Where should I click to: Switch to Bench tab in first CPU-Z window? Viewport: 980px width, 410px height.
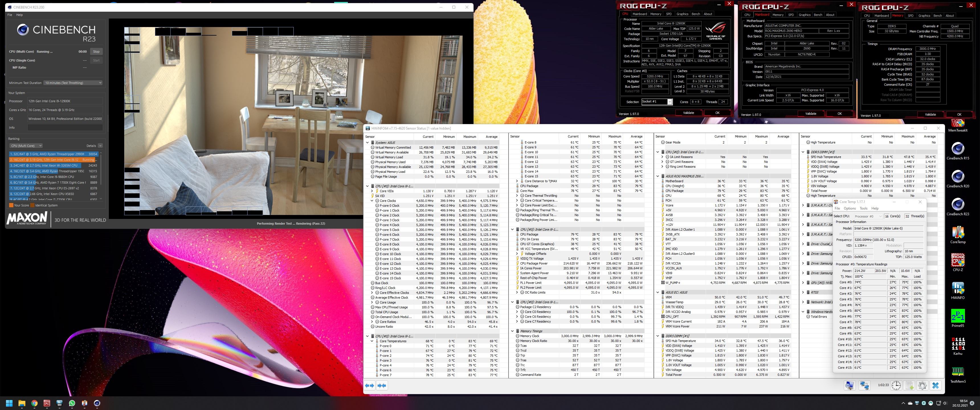pos(696,14)
